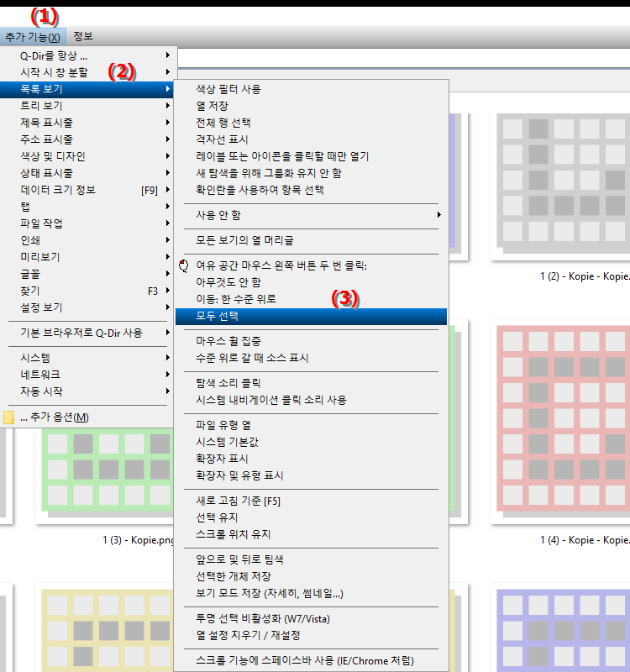630x672 pixels.
Task: Select 시스템 내비게이션 클릭 소리 사용
Action: (x=311, y=400)
